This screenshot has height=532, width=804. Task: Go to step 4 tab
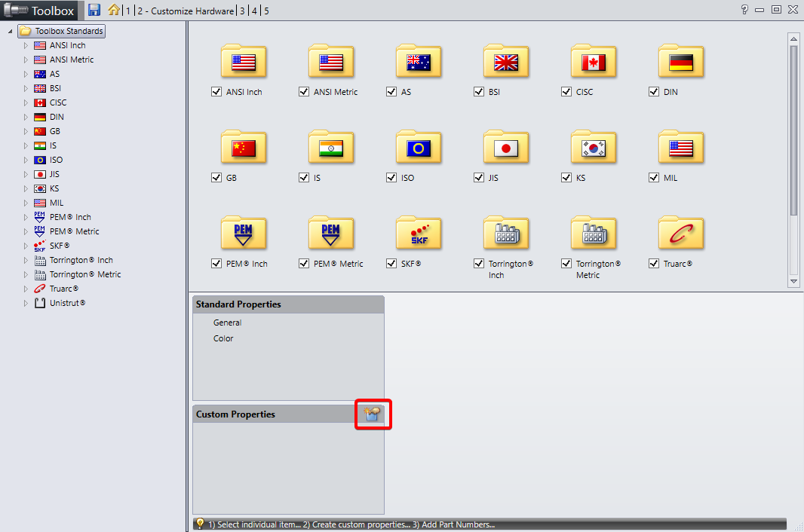(x=254, y=11)
